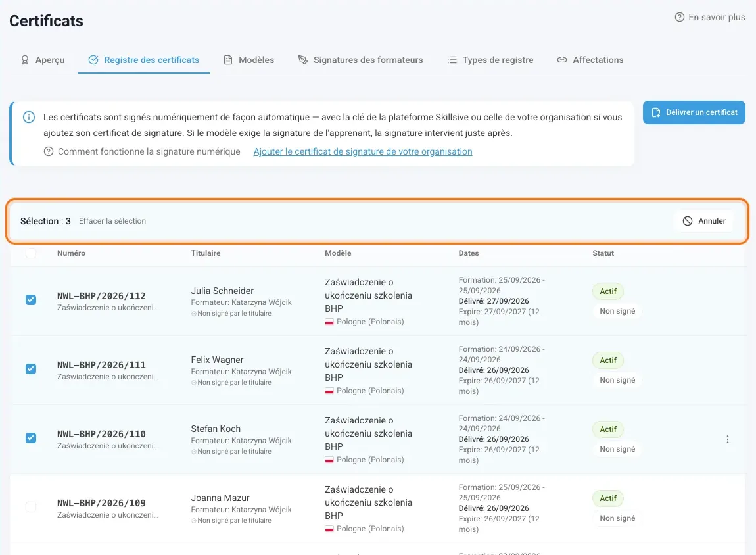
Task: Click the Non signé badge in Felix Wagner's row
Action: coord(617,380)
